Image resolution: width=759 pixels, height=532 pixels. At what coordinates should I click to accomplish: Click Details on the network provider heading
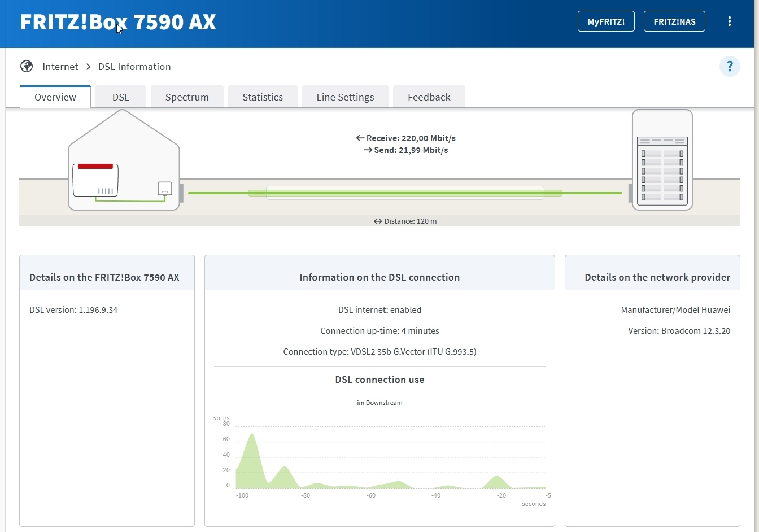click(x=657, y=277)
